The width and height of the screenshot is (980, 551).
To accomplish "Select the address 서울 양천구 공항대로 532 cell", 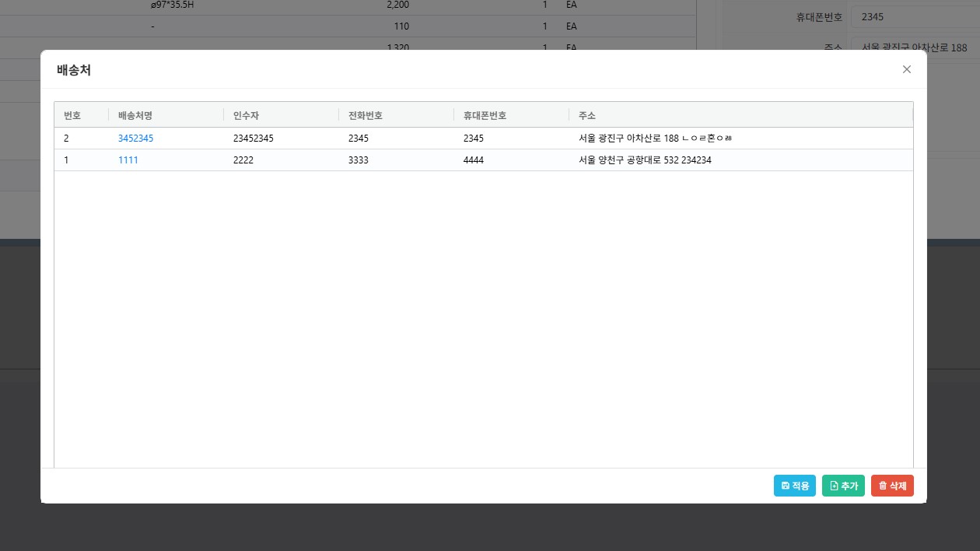I will pos(640,160).
